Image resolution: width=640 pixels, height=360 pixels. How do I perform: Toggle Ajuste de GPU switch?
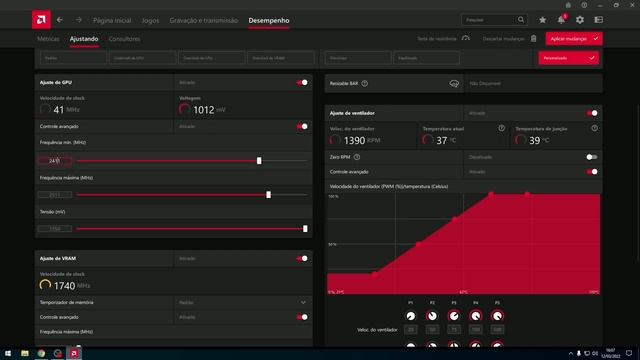pos(302,82)
